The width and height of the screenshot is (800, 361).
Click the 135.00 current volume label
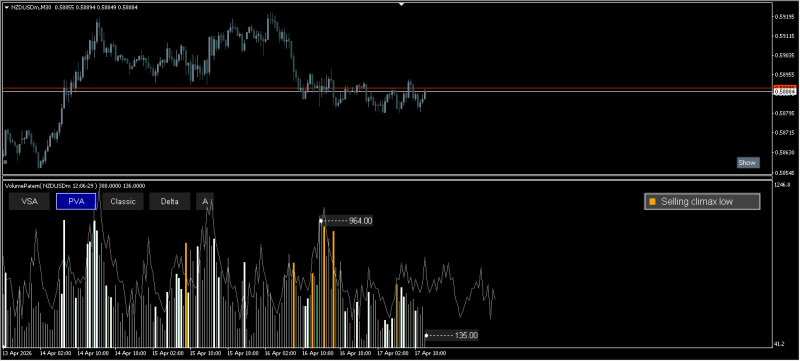(x=466, y=336)
